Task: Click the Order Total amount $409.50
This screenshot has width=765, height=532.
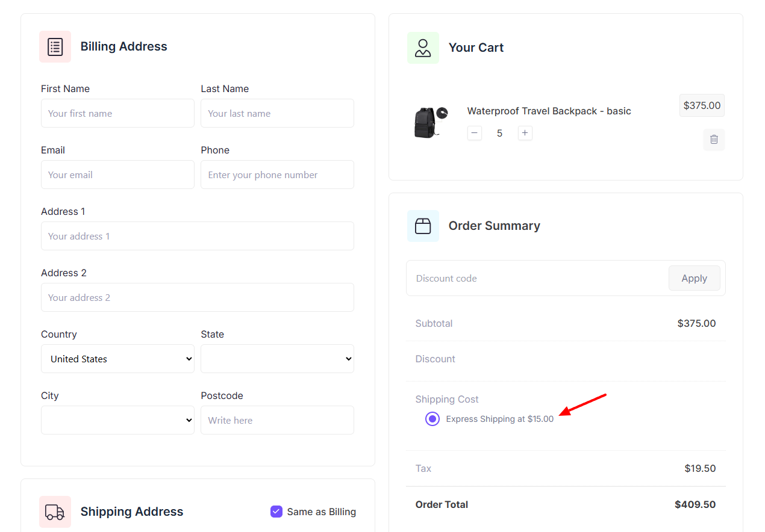Action: point(695,504)
